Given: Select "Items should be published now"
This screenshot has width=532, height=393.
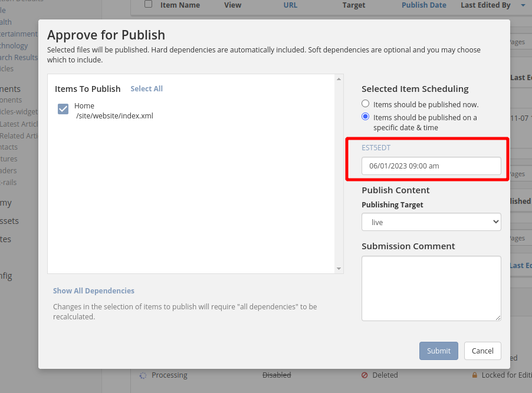Looking at the screenshot, I should [x=365, y=103].
